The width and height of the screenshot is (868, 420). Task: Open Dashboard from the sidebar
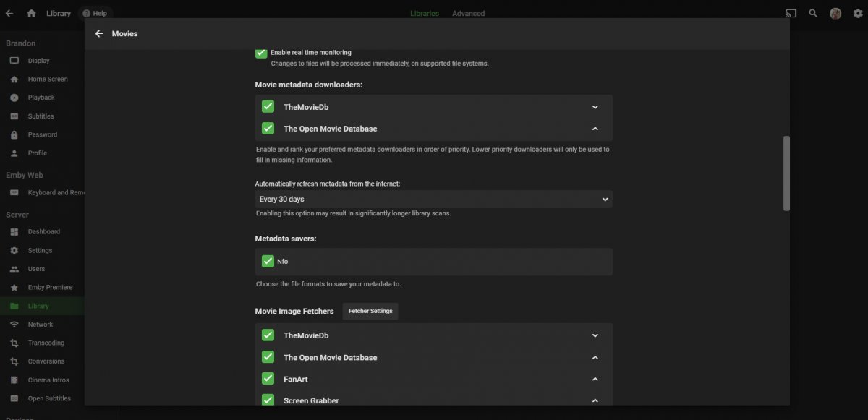[x=43, y=232]
